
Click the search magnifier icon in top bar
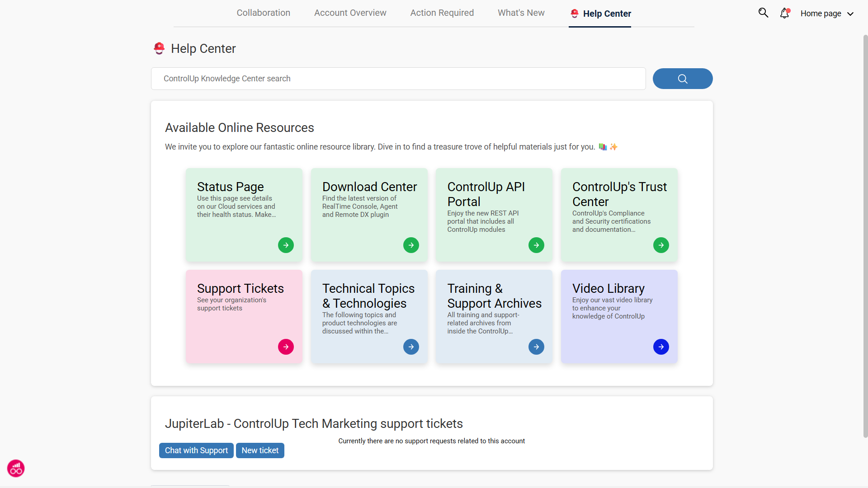(x=763, y=13)
